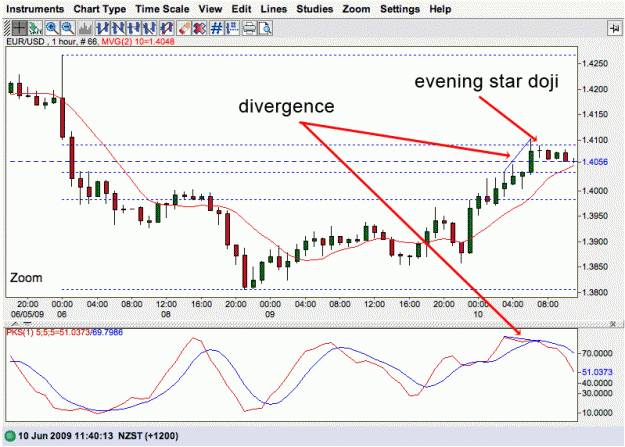The height and width of the screenshot is (447, 625).
Task: Select the first falling diagonal line tool
Action: coord(118,28)
